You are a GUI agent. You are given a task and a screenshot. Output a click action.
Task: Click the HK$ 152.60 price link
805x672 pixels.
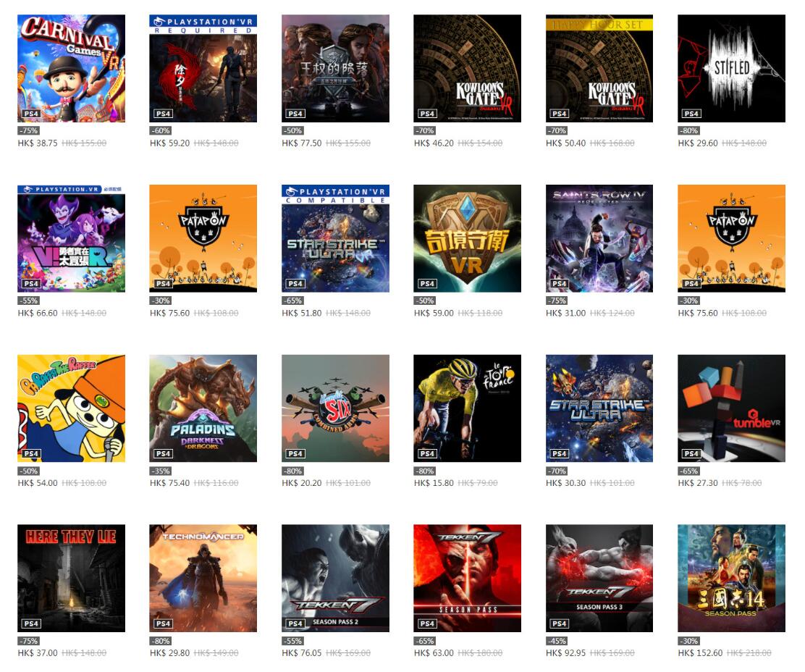click(700, 653)
